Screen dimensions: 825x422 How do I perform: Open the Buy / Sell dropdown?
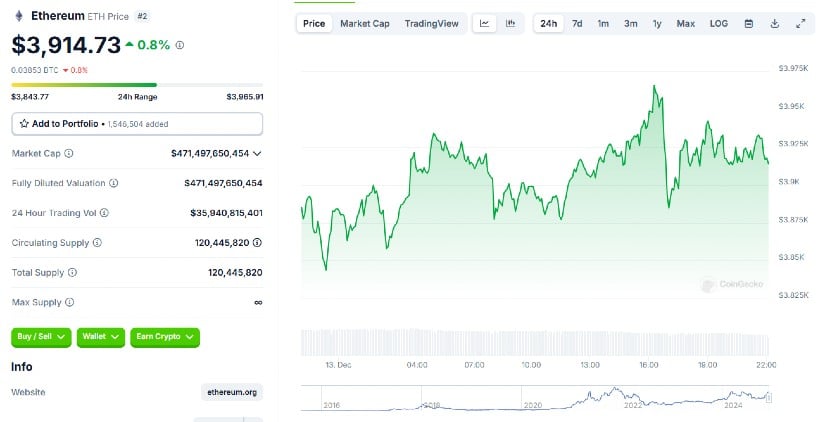[41, 337]
